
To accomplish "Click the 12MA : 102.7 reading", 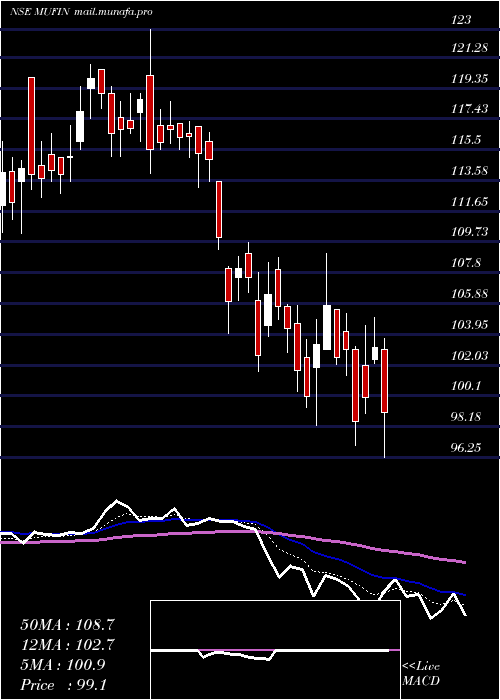I will pos(67,645).
